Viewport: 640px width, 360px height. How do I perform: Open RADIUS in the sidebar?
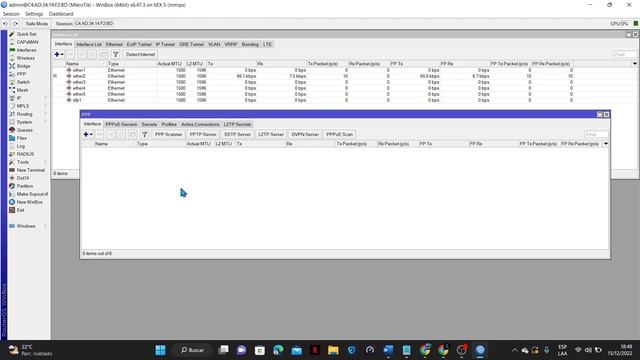pyautogui.click(x=25, y=154)
